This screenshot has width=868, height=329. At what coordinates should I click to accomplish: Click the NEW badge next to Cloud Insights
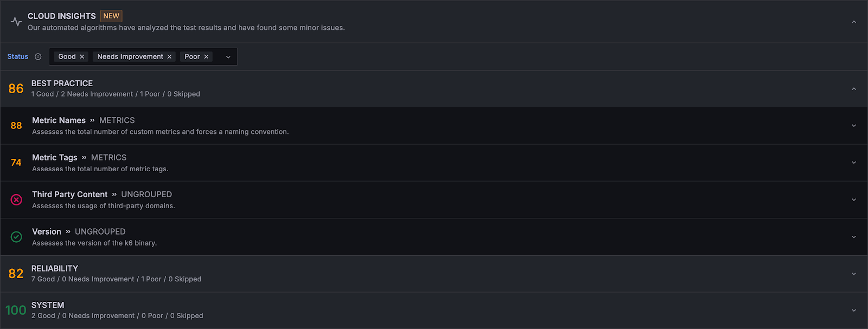[x=111, y=16]
